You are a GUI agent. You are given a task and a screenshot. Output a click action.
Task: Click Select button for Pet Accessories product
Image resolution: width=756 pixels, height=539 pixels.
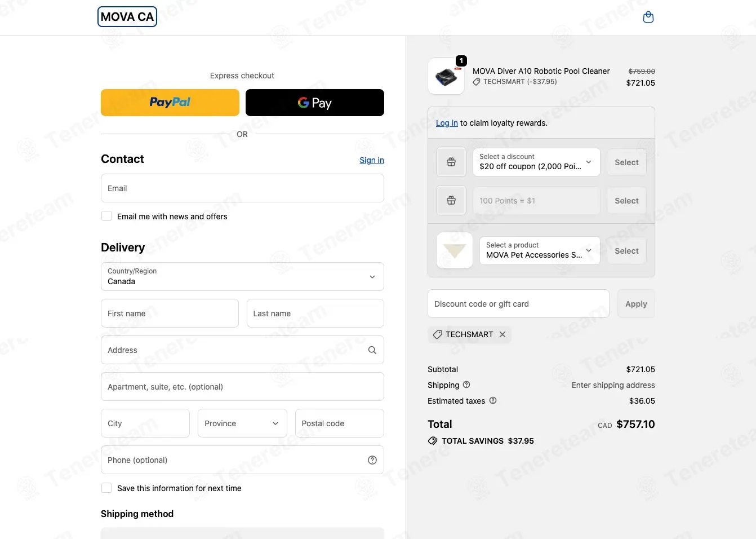[626, 251]
